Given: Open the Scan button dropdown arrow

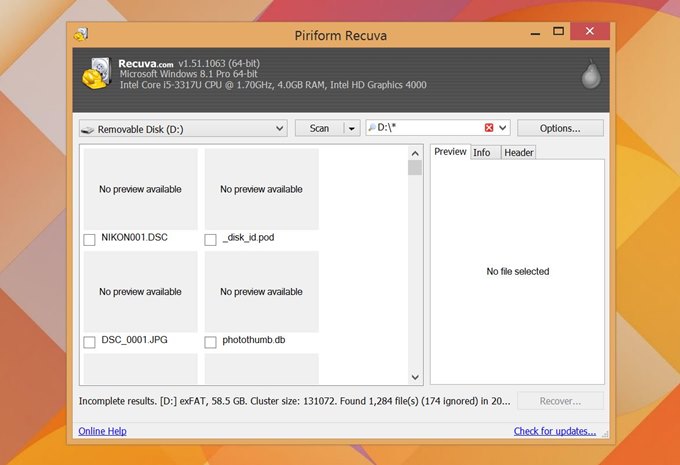Looking at the screenshot, I should [x=352, y=128].
